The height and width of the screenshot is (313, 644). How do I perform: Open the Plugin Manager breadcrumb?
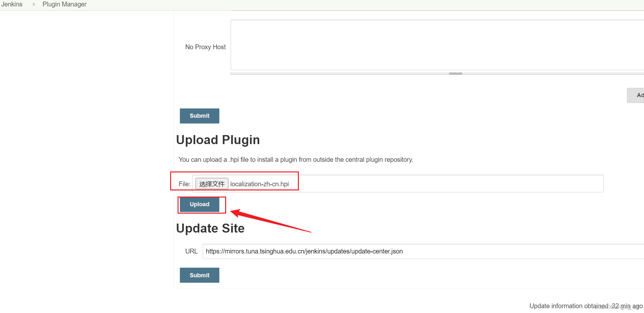click(64, 4)
